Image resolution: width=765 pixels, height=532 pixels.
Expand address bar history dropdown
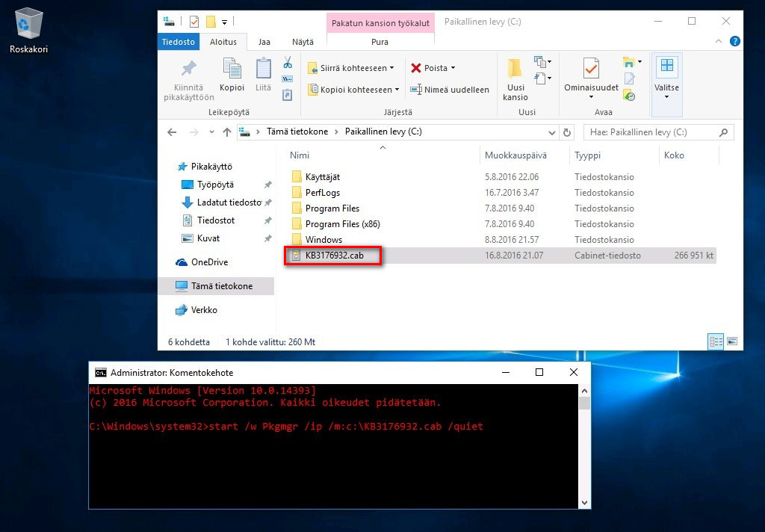point(552,132)
